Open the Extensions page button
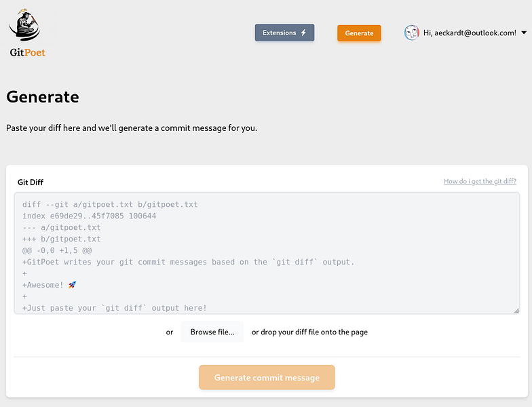Image resolution: width=532 pixels, height=407 pixels. pyautogui.click(x=284, y=33)
